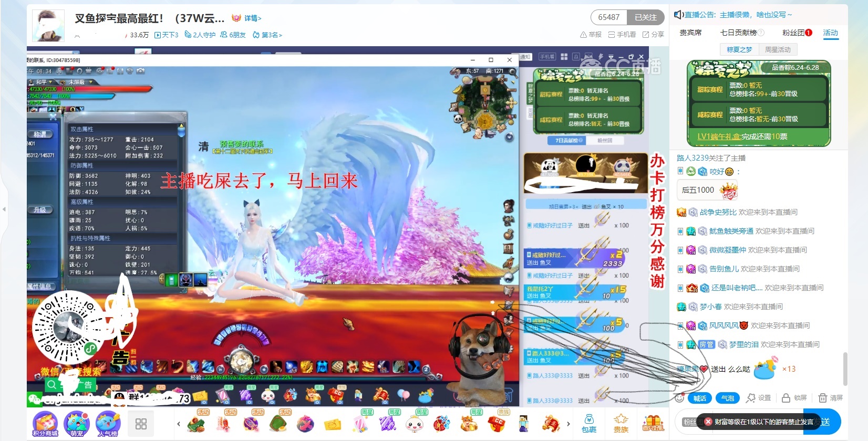The height and width of the screenshot is (441, 868).
Task: Show previous gifts with left arrow
Action: [179, 424]
